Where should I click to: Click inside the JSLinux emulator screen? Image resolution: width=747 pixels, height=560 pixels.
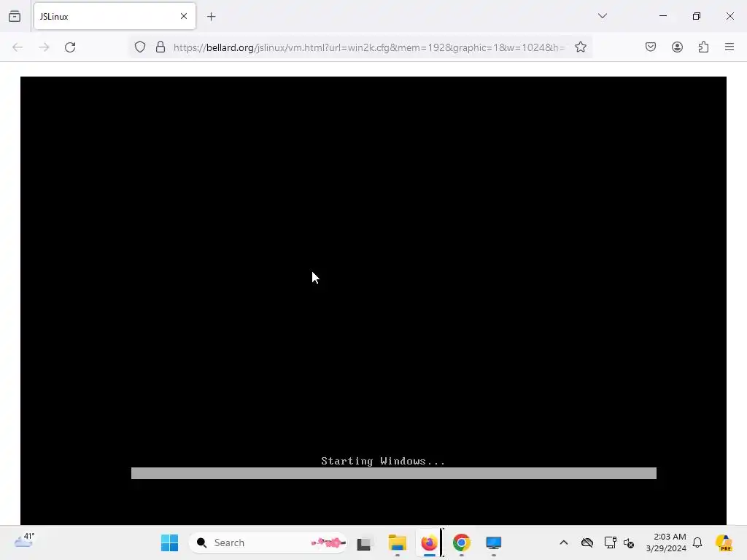(x=373, y=300)
